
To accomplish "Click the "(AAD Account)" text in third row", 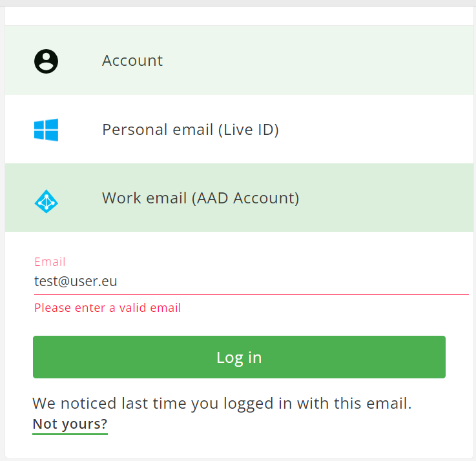I will (245, 198).
